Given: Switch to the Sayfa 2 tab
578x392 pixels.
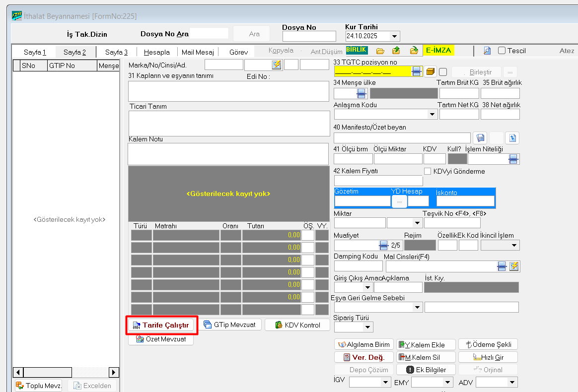Looking at the screenshot, I should pyautogui.click(x=74, y=52).
